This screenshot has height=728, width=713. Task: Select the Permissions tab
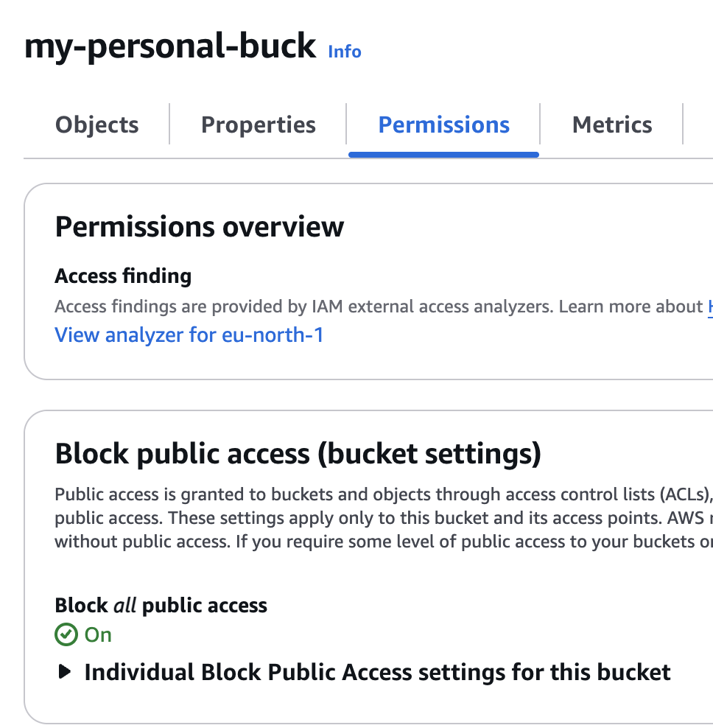[x=443, y=125]
